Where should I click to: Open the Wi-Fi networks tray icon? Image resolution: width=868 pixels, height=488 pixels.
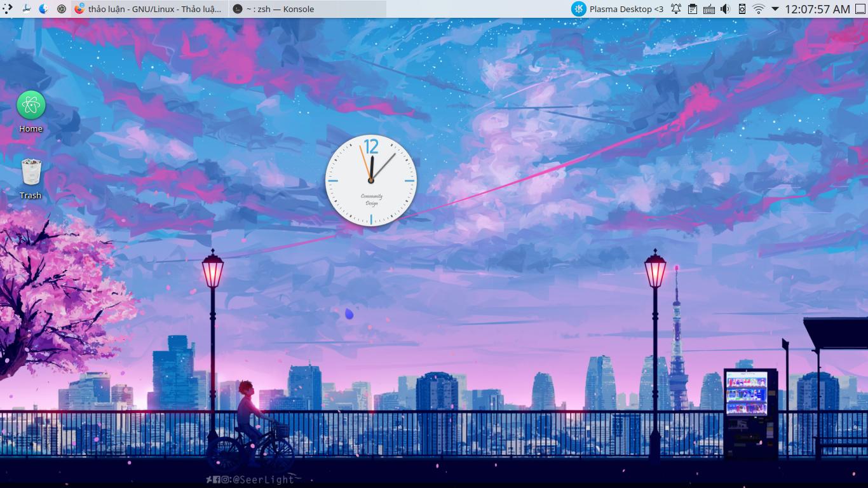click(758, 9)
